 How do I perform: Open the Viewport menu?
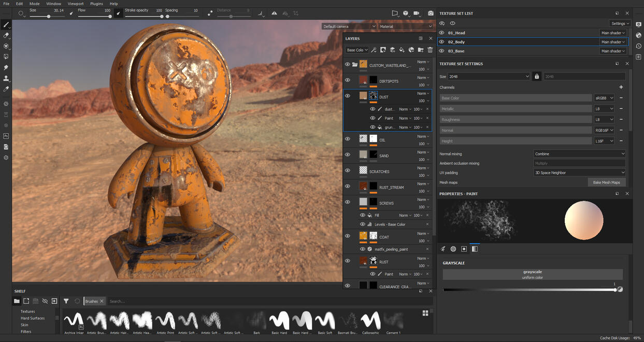(x=75, y=4)
